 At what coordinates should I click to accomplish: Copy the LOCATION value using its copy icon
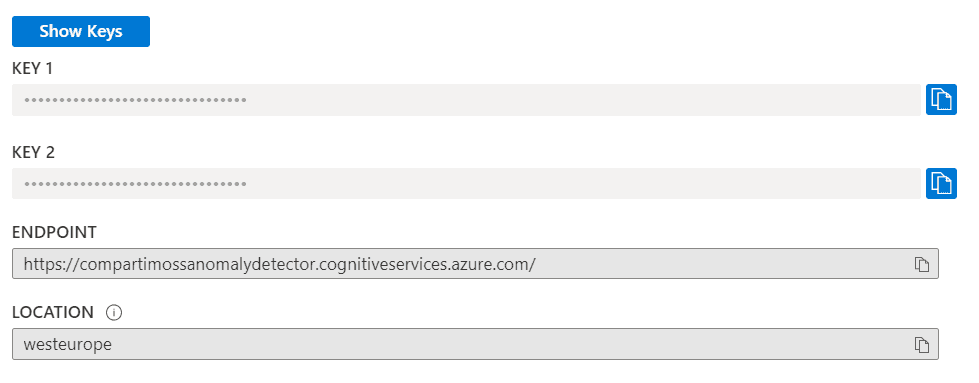coord(922,344)
